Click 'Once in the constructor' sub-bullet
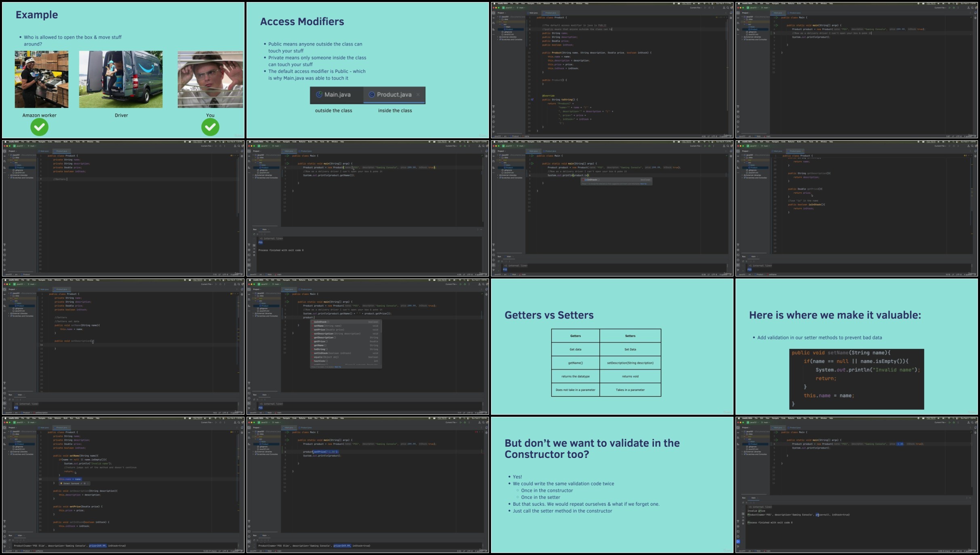The width and height of the screenshot is (980, 555). 547,491
